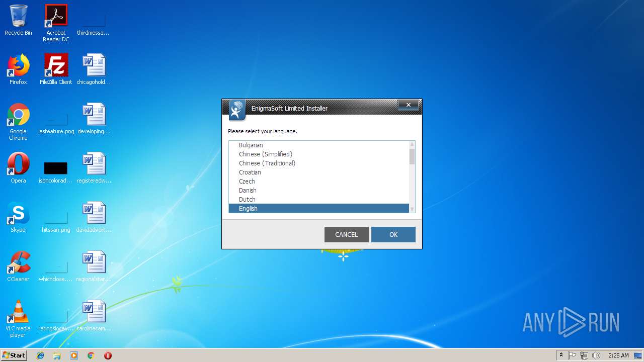Select the highlighted English entry
The image size is (644, 362).
319,208
